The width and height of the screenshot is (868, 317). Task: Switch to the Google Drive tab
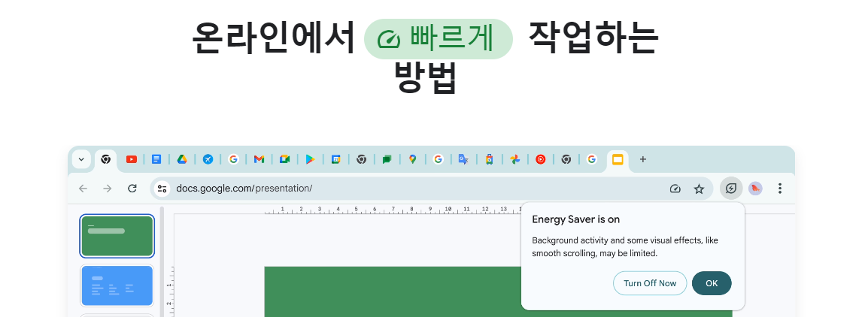click(182, 159)
